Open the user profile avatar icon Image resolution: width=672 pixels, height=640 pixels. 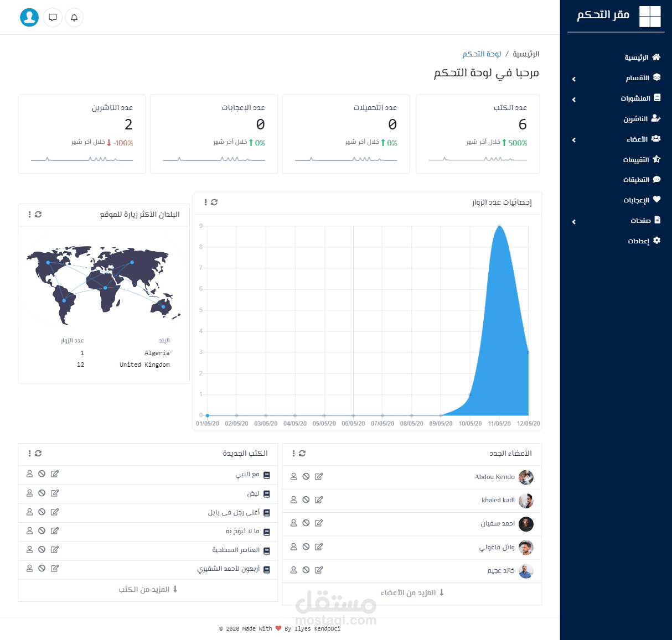point(29,17)
